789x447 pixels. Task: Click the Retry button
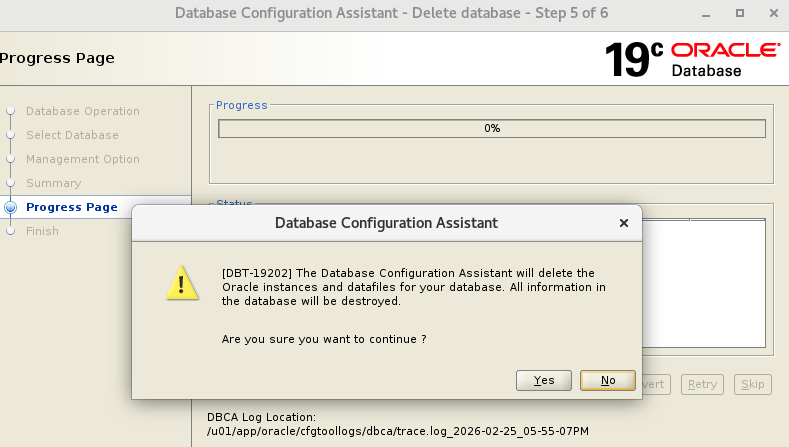click(x=702, y=385)
